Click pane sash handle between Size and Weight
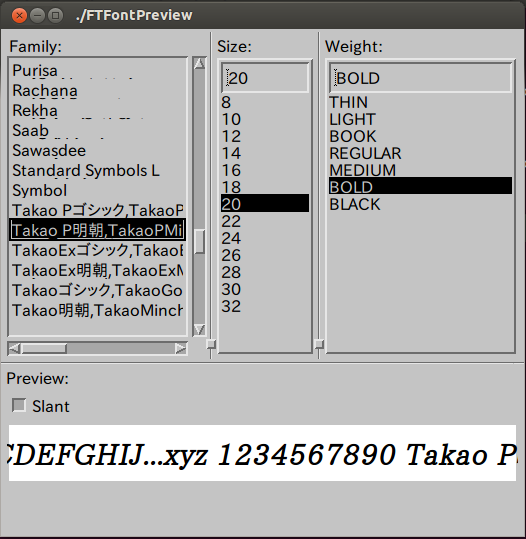 click(319, 344)
